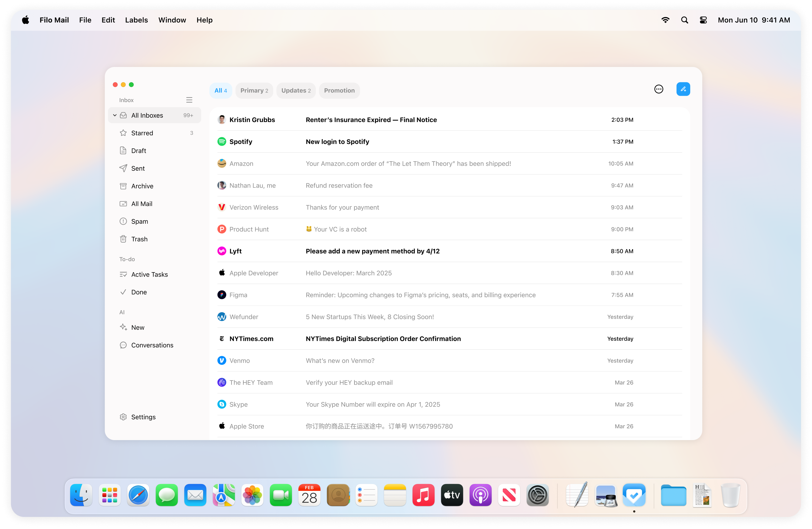The image size is (812, 529).
Task: Open the more options ellipsis menu
Action: pyautogui.click(x=658, y=89)
